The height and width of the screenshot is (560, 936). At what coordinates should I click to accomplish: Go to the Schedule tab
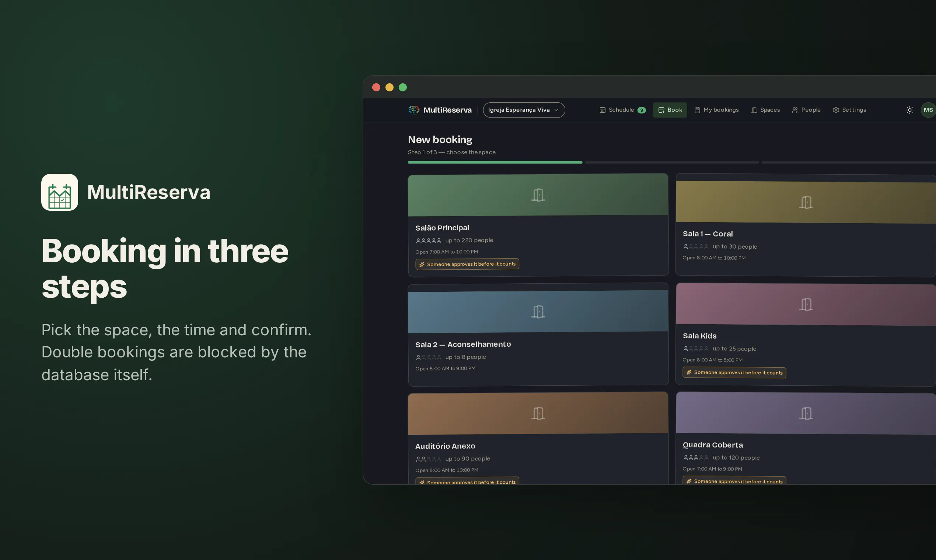pyautogui.click(x=622, y=110)
